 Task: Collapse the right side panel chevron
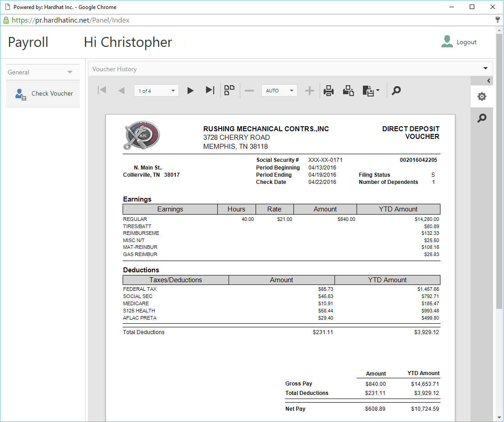pyautogui.click(x=489, y=81)
